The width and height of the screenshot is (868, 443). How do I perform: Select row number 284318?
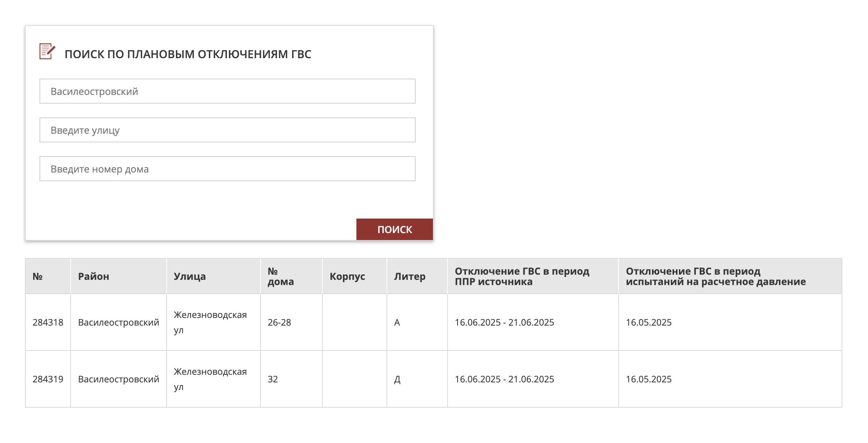(x=48, y=322)
